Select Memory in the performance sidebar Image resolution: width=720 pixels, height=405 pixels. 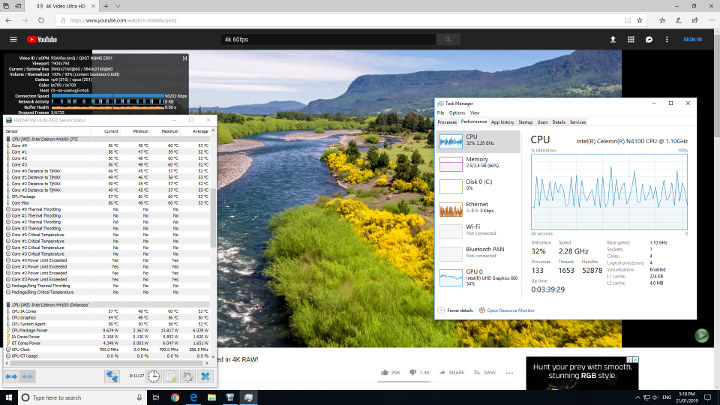click(476, 162)
